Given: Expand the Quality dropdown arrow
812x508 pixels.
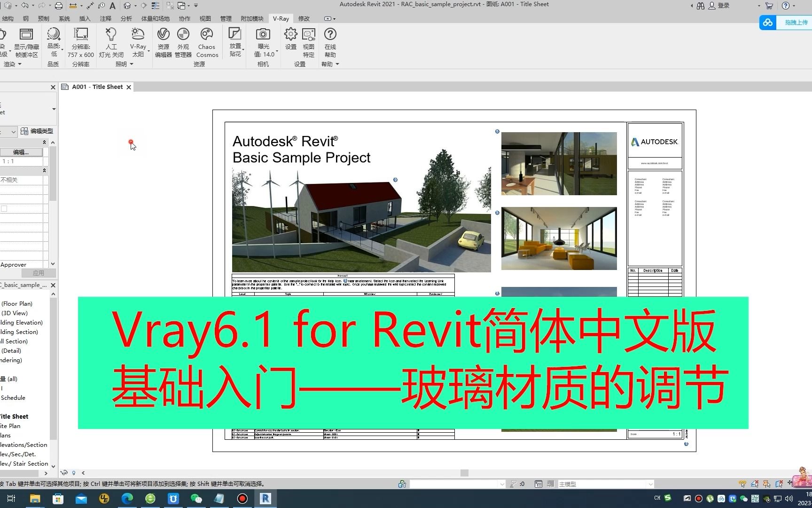Looking at the screenshot, I should (x=62, y=49).
